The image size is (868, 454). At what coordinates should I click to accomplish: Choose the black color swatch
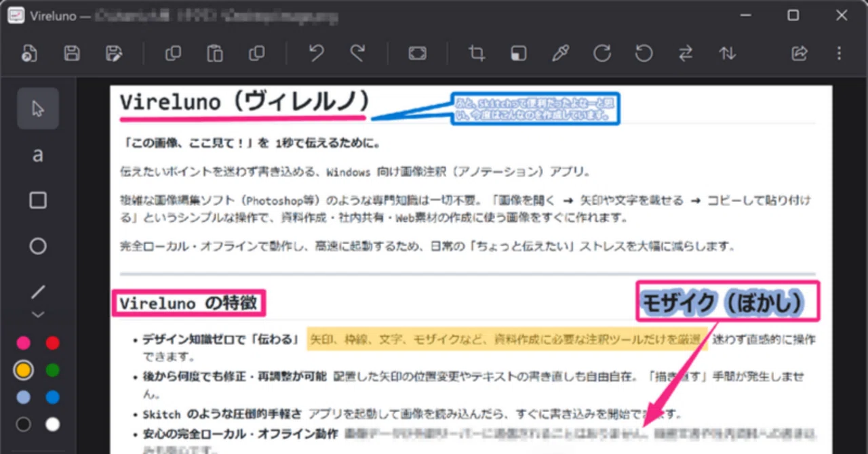pyautogui.click(x=24, y=425)
